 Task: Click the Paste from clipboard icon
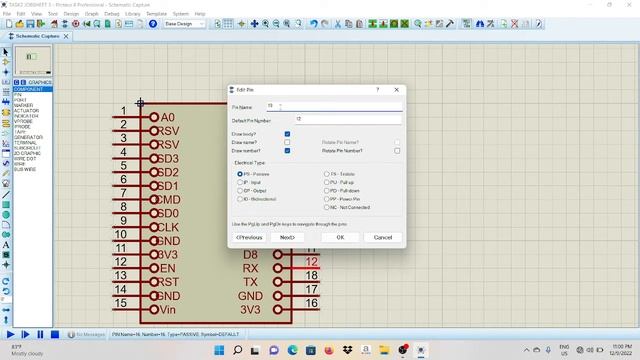tap(359, 24)
